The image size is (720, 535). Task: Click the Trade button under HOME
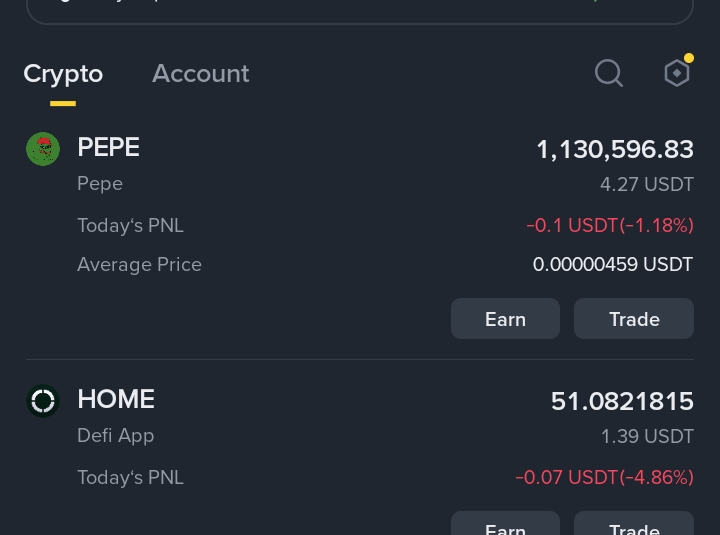634,524
